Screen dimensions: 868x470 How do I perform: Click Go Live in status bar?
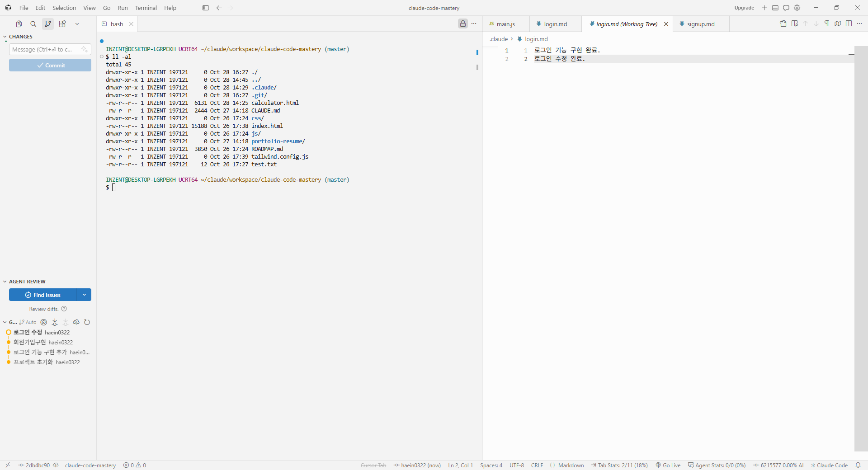click(x=668, y=465)
